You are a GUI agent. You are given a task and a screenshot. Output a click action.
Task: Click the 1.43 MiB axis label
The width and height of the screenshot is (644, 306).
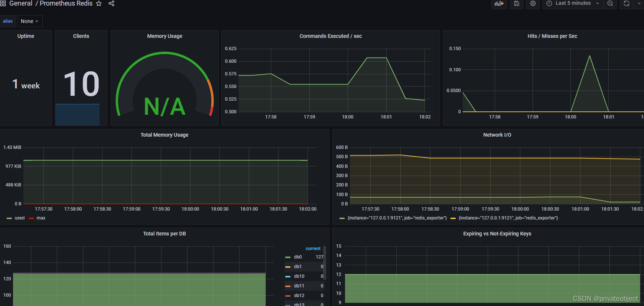pos(12,147)
